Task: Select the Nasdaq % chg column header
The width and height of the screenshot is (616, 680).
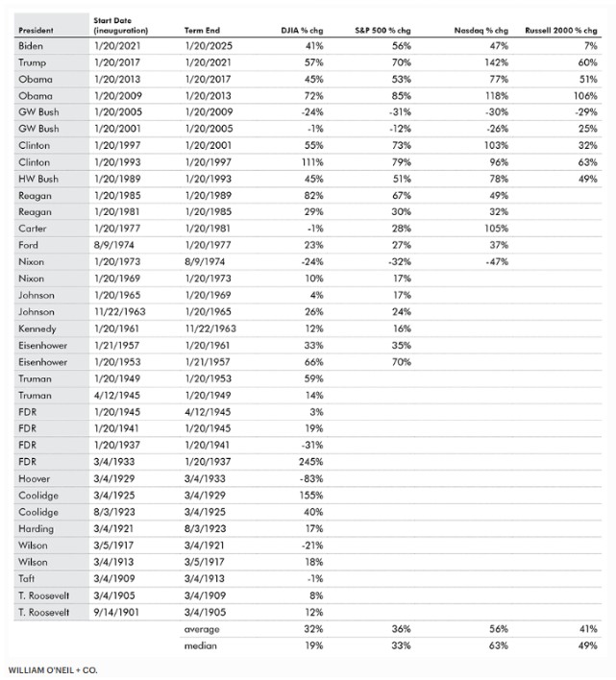Action: pos(480,32)
